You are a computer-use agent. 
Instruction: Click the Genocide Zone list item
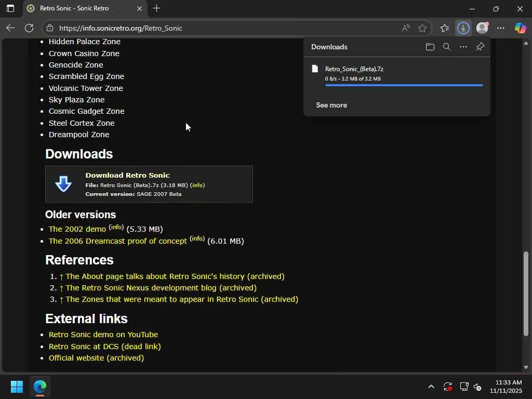click(x=76, y=65)
